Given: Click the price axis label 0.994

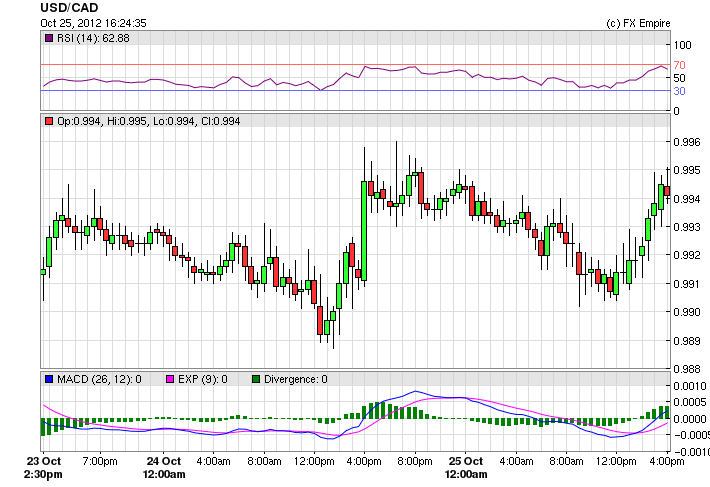Looking at the screenshot, I should click(x=687, y=199).
